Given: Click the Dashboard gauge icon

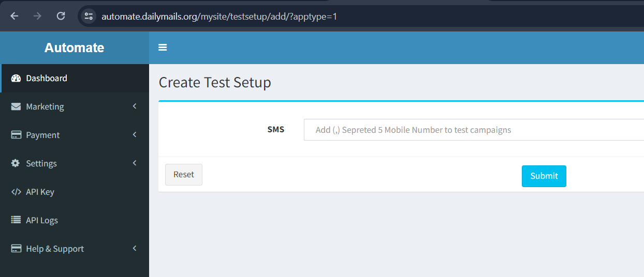Looking at the screenshot, I should (x=16, y=79).
